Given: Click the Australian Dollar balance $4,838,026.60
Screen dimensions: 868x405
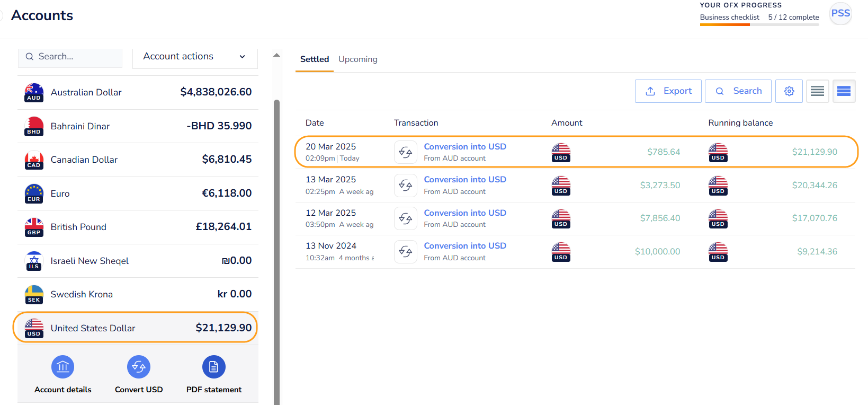Looking at the screenshot, I should pyautogui.click(x=216, y=92).
